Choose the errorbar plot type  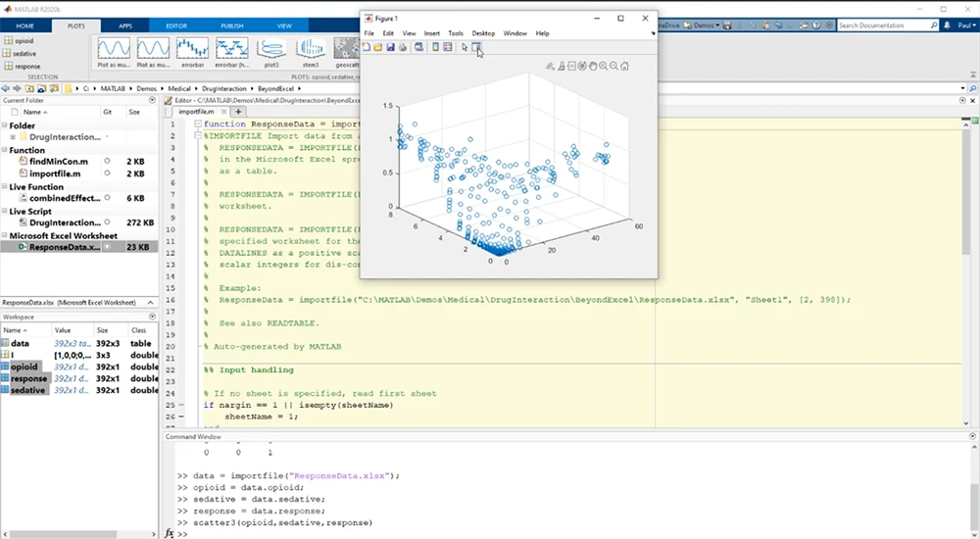click(192, 53)
